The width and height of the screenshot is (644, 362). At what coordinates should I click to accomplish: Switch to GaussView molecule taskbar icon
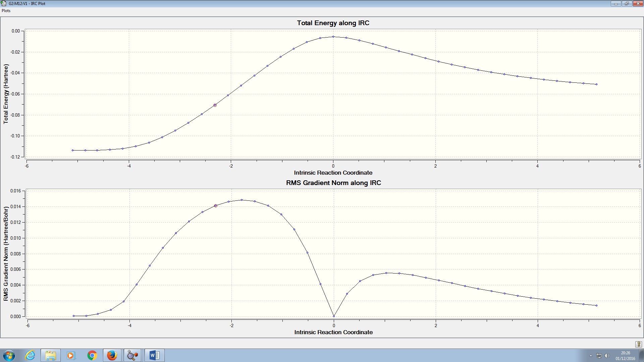(x=132, y=355)
